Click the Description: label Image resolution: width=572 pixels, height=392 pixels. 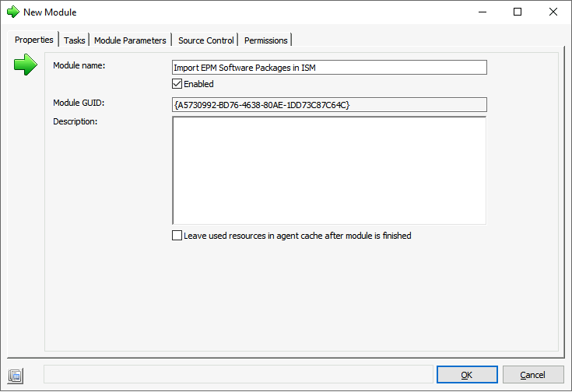coord(75,121)
